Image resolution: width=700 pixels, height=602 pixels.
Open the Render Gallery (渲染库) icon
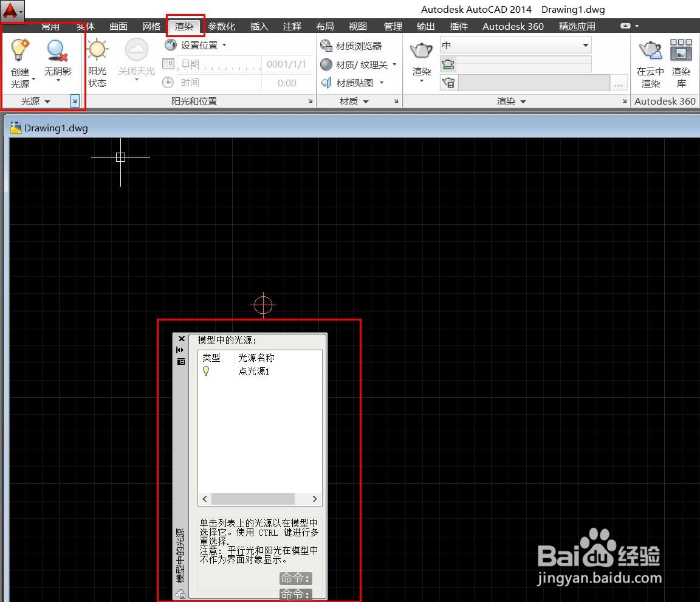coord(681,50)
